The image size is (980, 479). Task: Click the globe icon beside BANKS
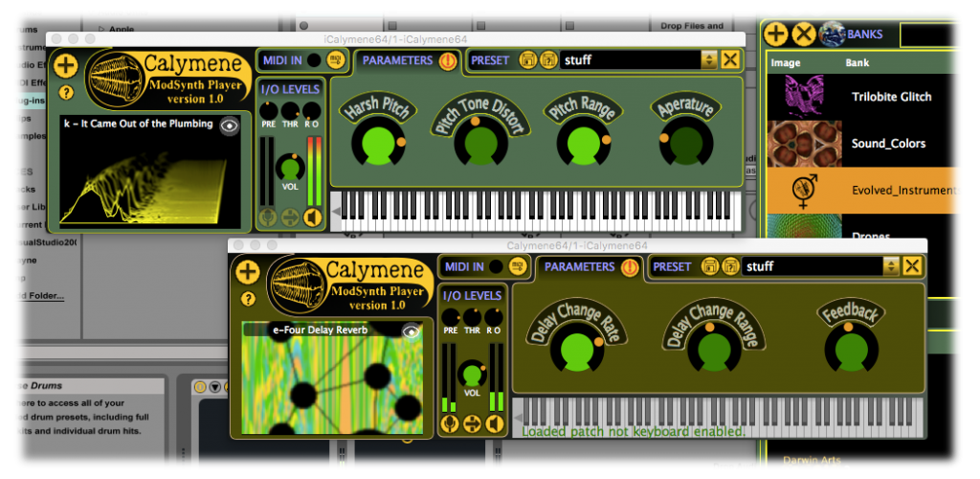click(x=832, y=34)
